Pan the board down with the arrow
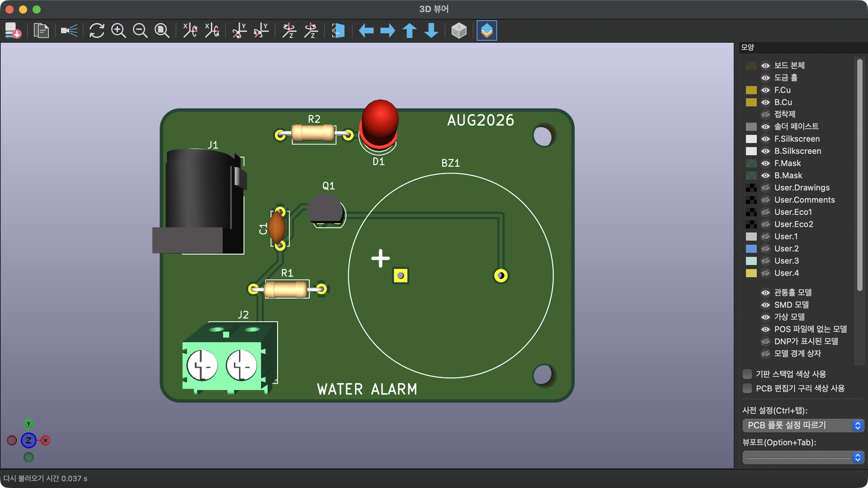The height and width of the screenshot is (488, 868). [431, 31]
